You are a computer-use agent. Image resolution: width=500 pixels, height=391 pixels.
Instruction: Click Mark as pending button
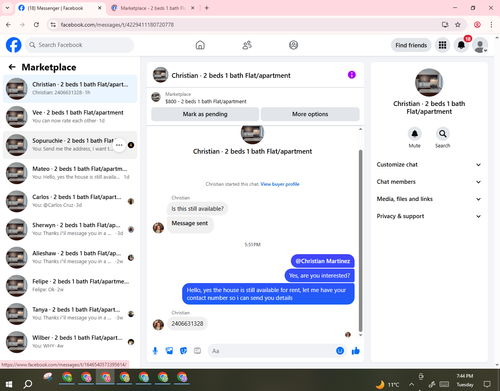[205, 114]
